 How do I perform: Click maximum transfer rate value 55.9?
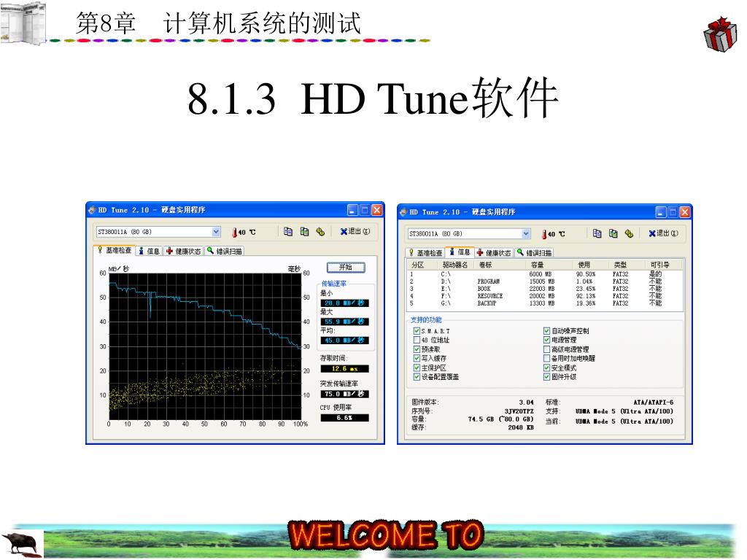coord(344,322)
